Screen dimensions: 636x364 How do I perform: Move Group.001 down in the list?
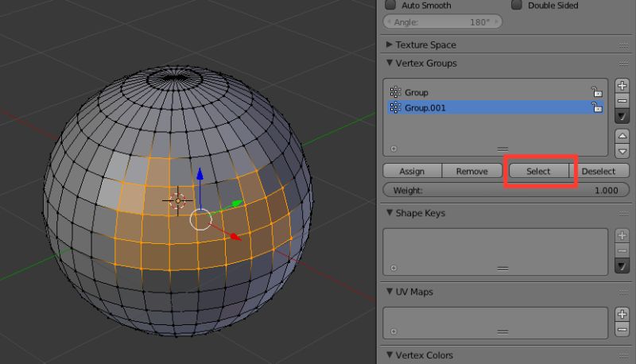pos(622,151)
